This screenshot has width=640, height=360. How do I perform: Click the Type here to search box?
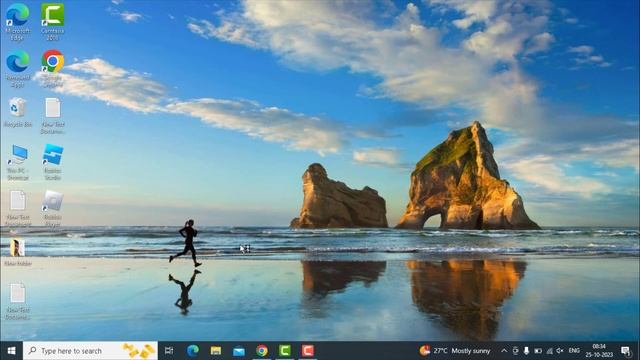90,351
